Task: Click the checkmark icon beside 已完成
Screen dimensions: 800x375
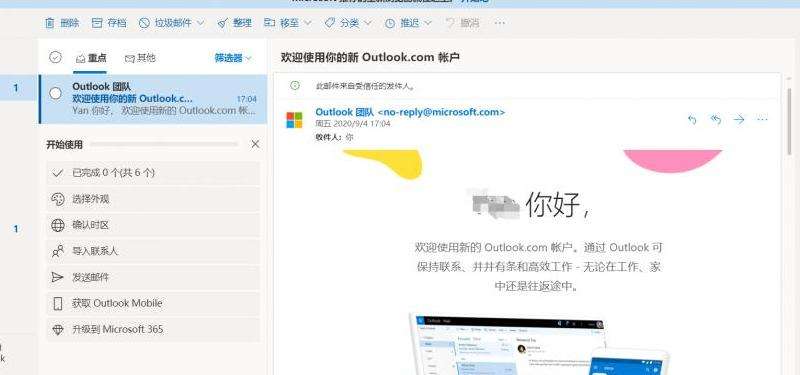Action: click(58, 173)
